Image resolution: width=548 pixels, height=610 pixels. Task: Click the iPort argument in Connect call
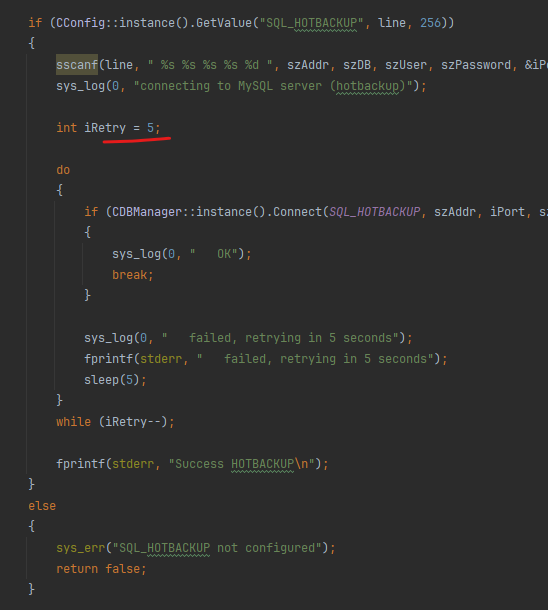coord(507,212)
